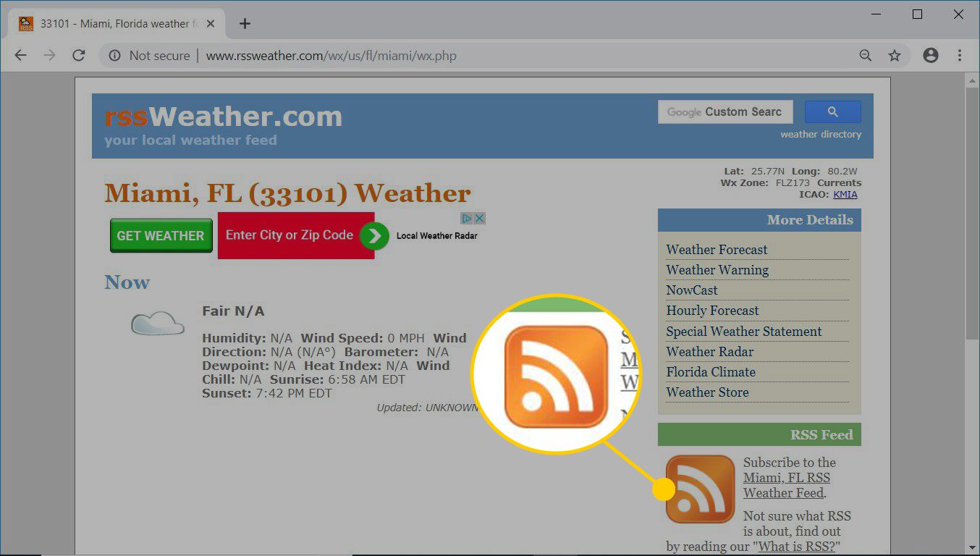Viewport: 980px width, 556px height.
Task: Click the vertical page scrollbar
Action: pos(972,217)
